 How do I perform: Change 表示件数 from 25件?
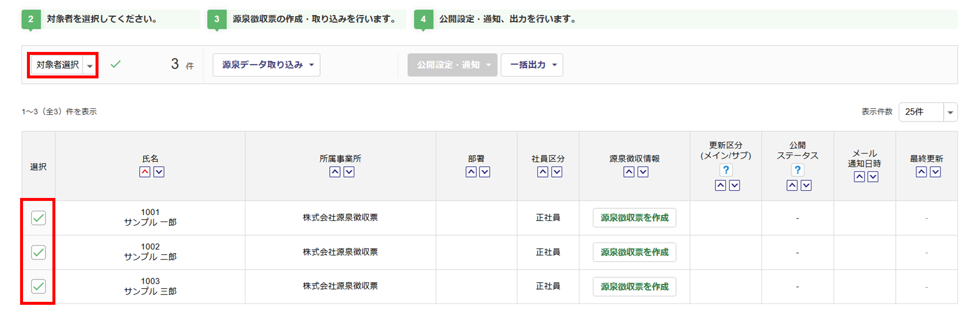pos(928,112)
